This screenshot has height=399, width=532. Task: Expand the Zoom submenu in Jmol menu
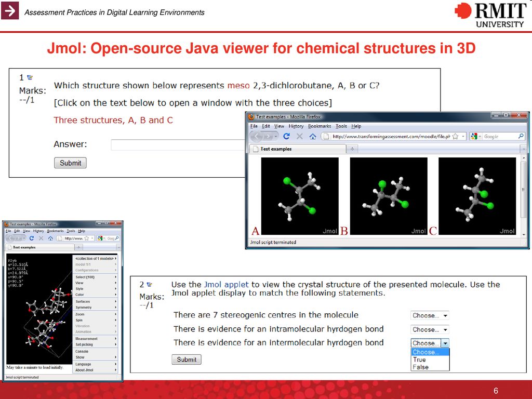[x=96, y=314]
